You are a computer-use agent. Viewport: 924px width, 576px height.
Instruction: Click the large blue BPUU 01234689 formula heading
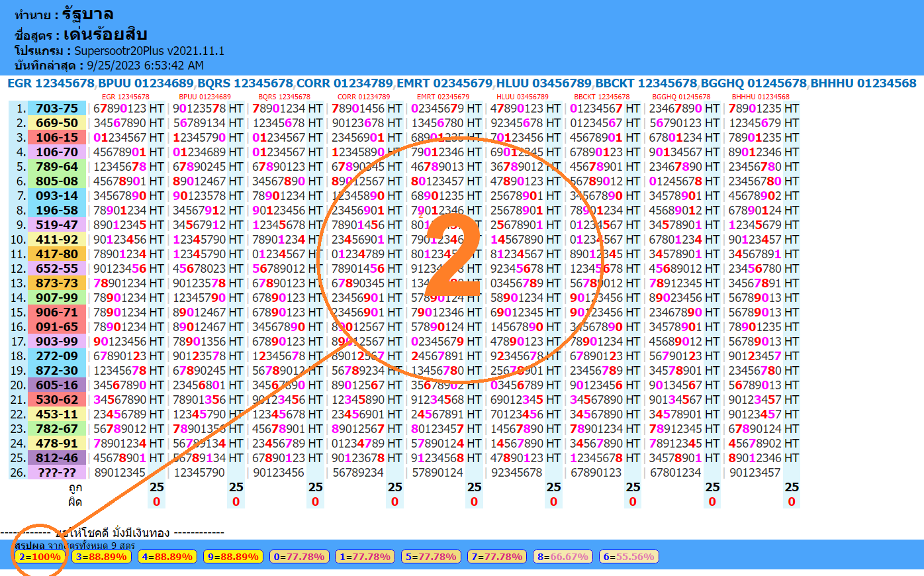point(146,83)
